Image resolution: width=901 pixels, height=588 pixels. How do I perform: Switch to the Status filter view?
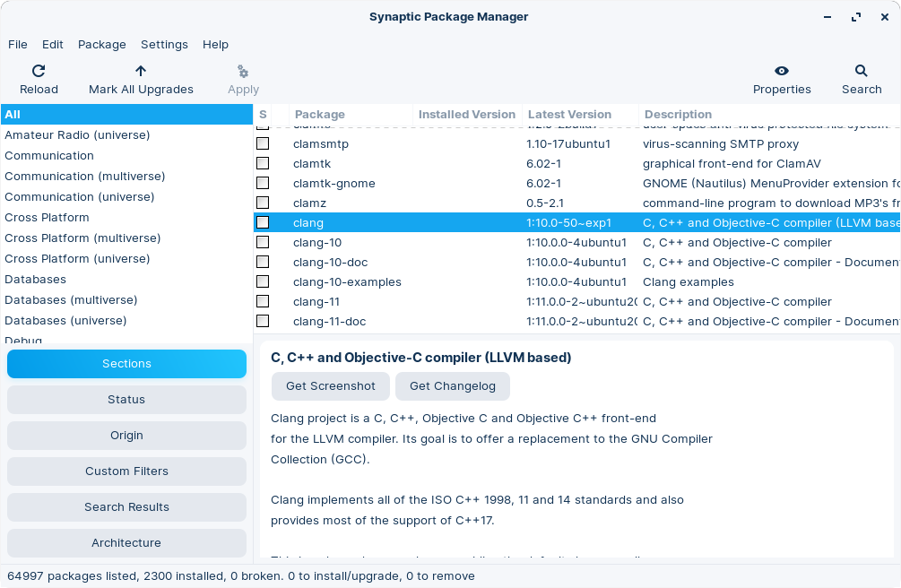pos(126,399)
